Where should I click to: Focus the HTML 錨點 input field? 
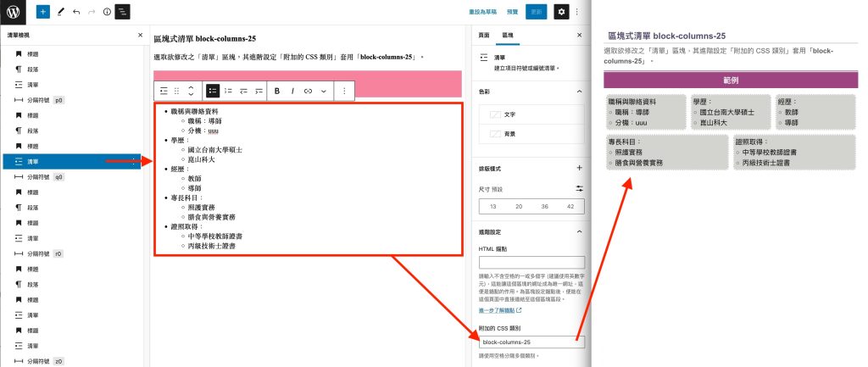pyautogui.click(x=531, y=263)
